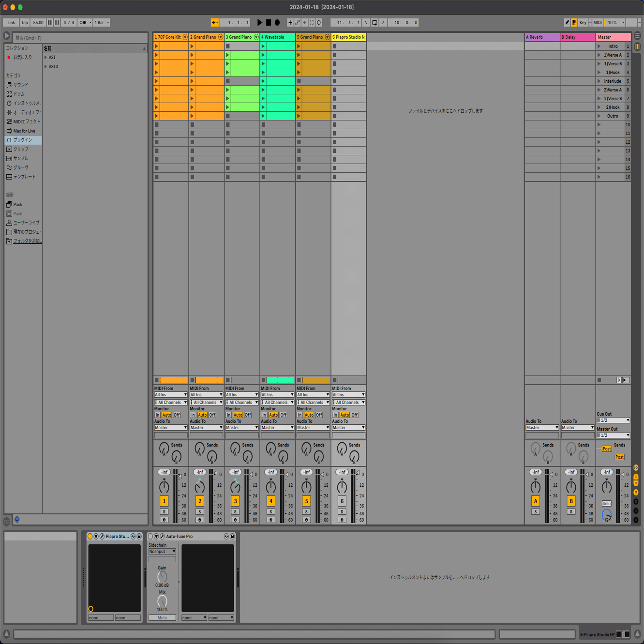644x644 pixels.
Task: Click the Mix knob on Auto-Tune Pro
Action: pyautogui.click(x=162, y=601)
